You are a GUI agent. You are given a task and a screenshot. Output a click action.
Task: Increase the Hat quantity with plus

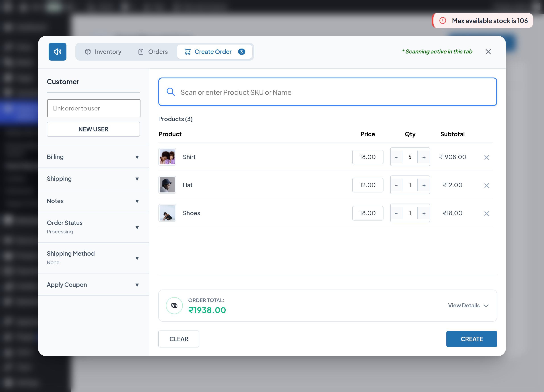click(x=424, y=185)
